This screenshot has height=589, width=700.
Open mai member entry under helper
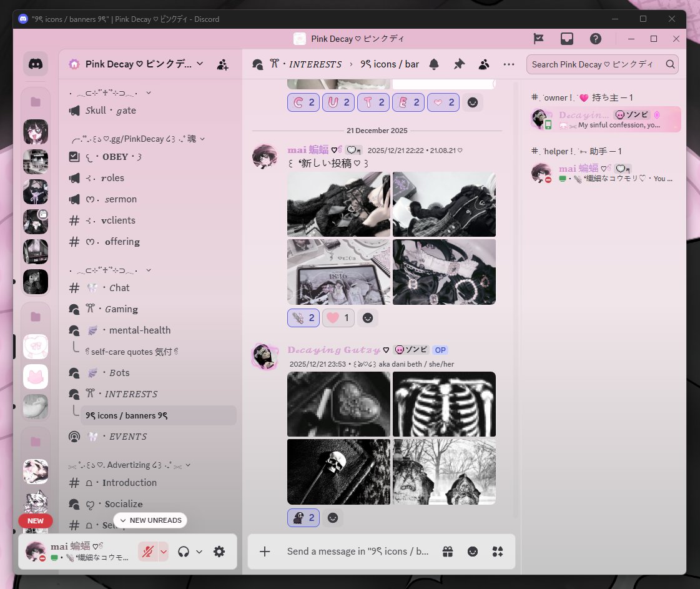pos(605,173)
